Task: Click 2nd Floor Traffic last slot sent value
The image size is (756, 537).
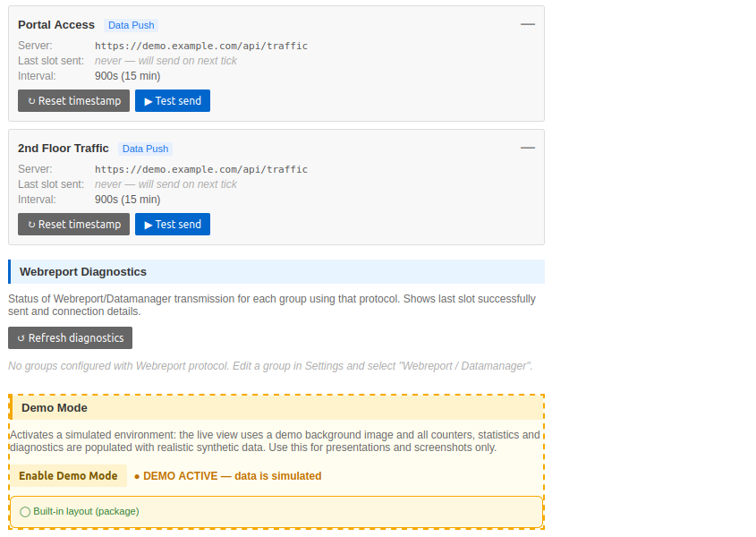Action: pyautogui.click(x=166, y=184)
